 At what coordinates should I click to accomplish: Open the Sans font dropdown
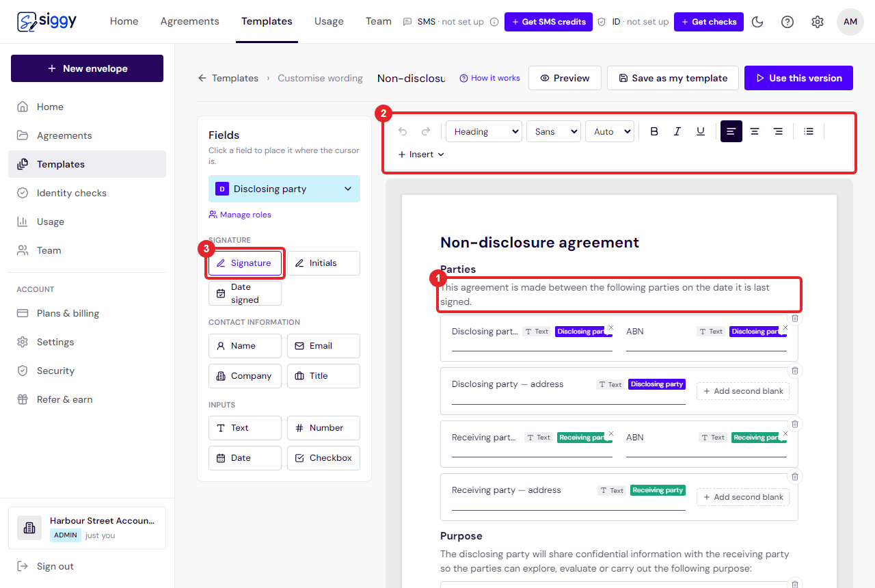coord(554,131)
